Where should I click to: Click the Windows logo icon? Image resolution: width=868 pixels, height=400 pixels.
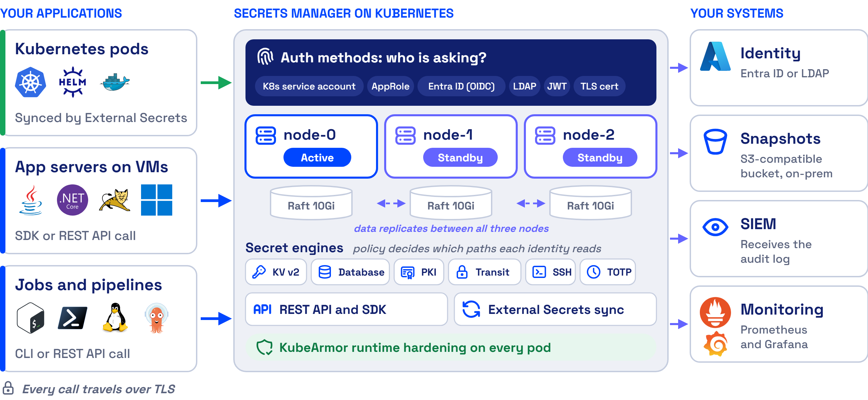coord(157,200)
